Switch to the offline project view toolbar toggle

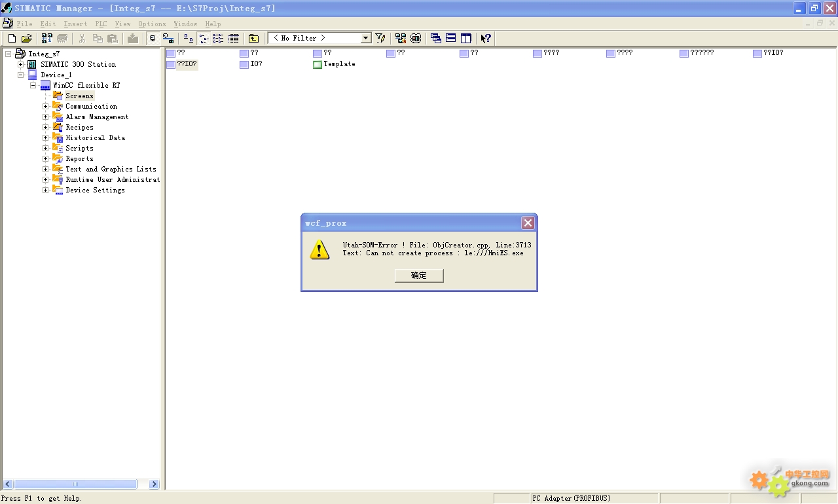[x=153, y=39]
